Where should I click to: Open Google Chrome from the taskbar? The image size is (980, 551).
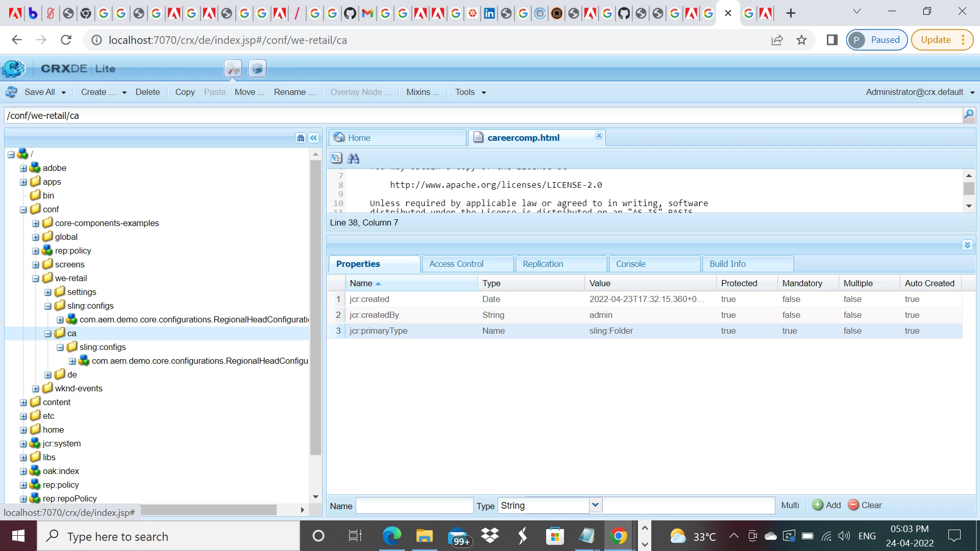[x=618, y=536]
